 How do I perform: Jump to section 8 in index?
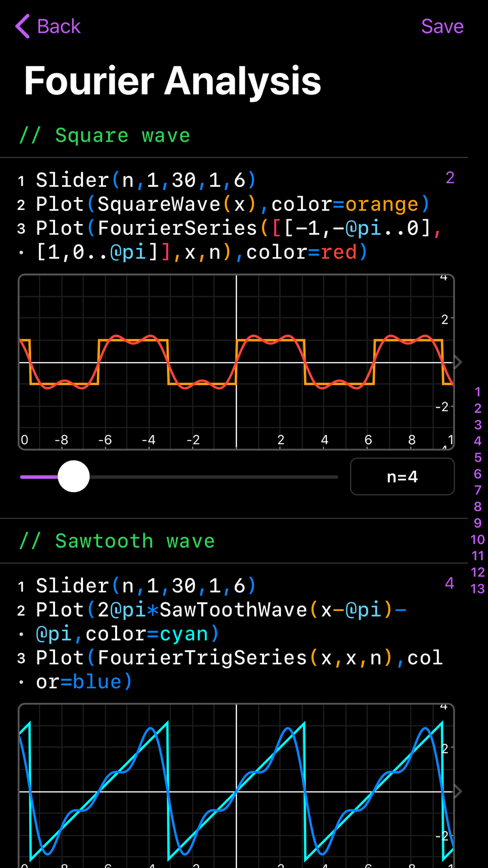tap(478, 507)
